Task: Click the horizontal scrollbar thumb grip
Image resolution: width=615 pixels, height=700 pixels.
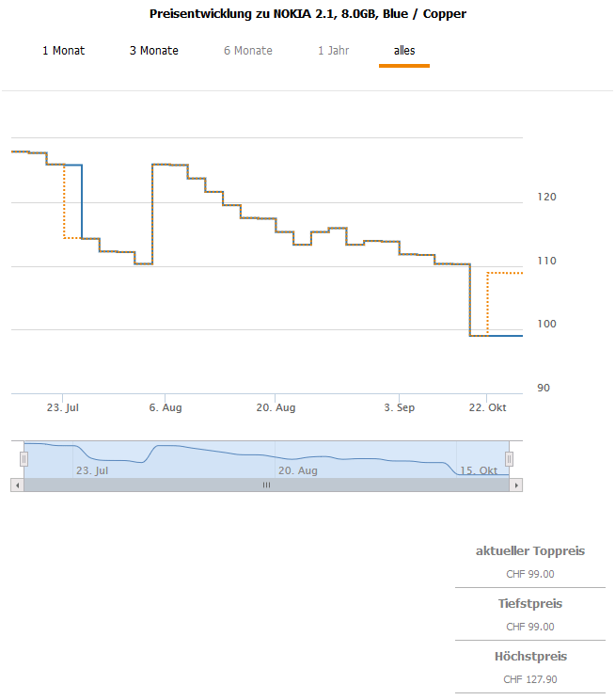Action: [266, 485]
